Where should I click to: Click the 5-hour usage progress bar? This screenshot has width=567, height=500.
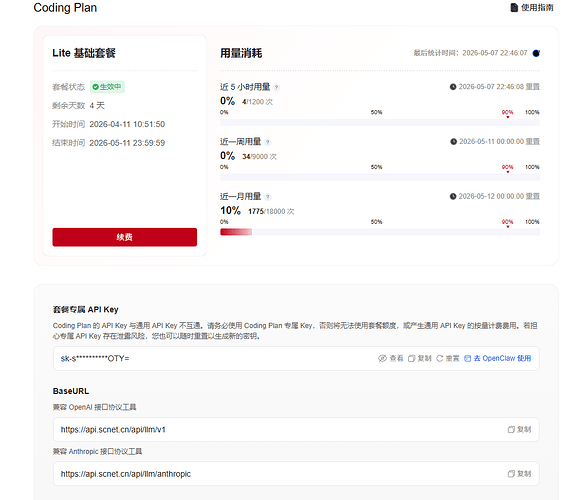pos(380,123)
